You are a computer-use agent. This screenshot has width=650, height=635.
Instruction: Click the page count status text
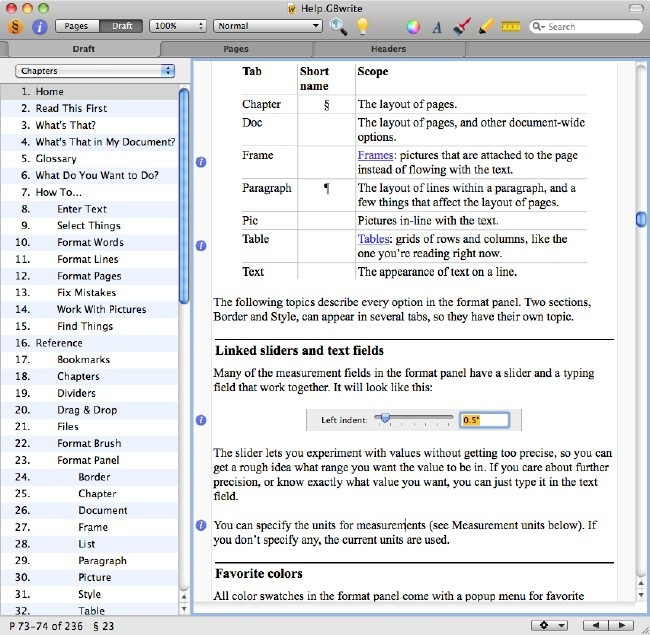click(x=46, y=626)
